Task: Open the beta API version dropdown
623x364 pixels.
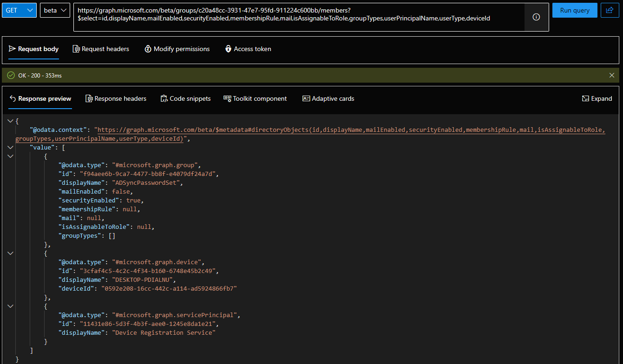Action: coord(55,10)
